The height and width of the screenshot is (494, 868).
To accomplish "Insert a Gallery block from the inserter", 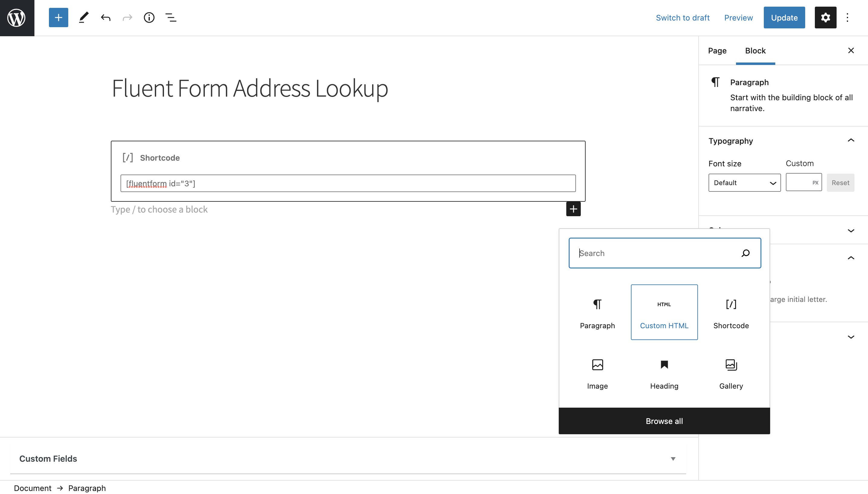I will [731, 373].
